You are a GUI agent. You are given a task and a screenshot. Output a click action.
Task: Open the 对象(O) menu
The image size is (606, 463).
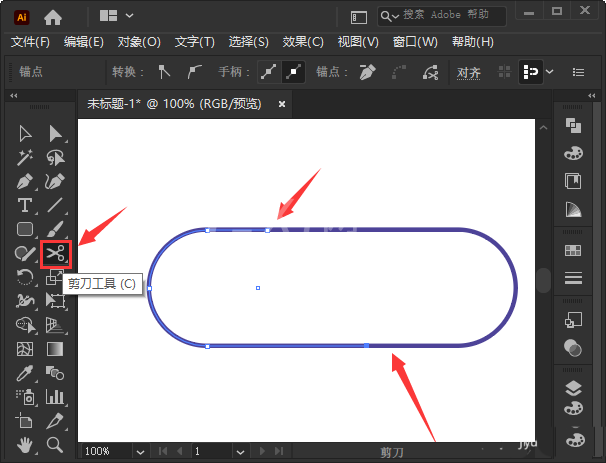[x=139, y=42]
